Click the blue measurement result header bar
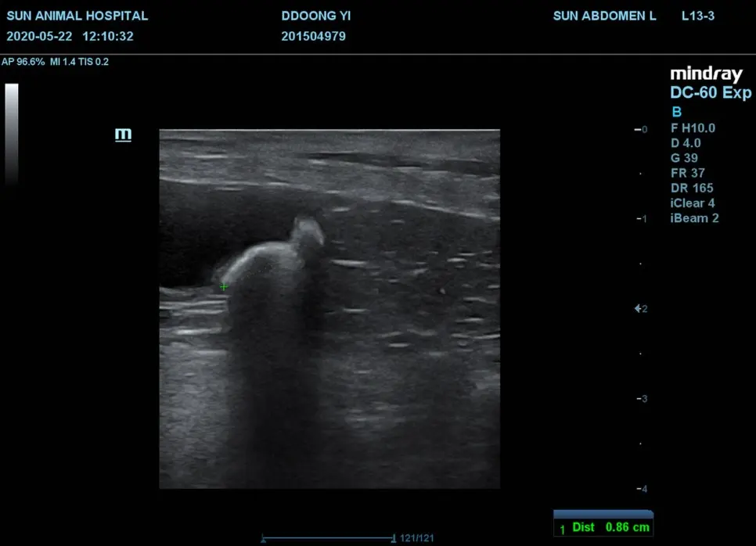 (x=603, y=514)
